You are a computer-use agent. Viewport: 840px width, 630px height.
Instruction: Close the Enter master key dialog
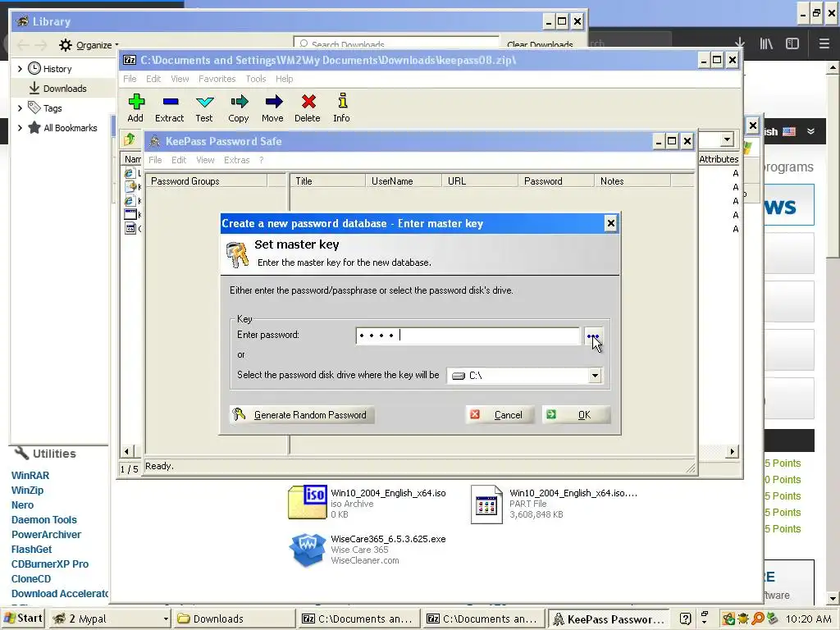[x=610, y=223]
